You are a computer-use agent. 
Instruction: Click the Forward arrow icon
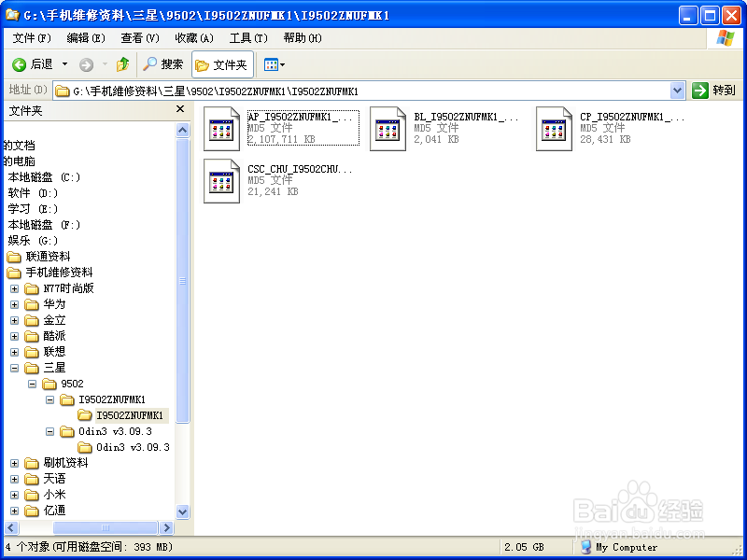86,64
